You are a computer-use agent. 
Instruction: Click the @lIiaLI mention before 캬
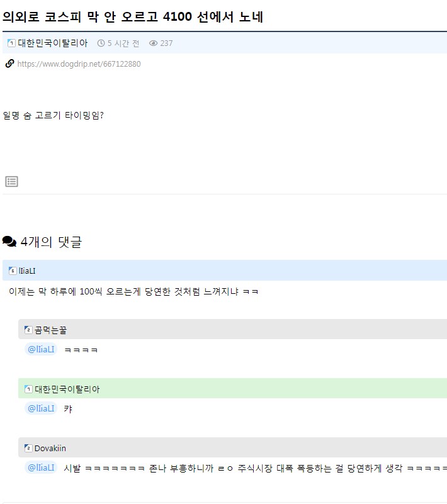[x=41, y=408]
